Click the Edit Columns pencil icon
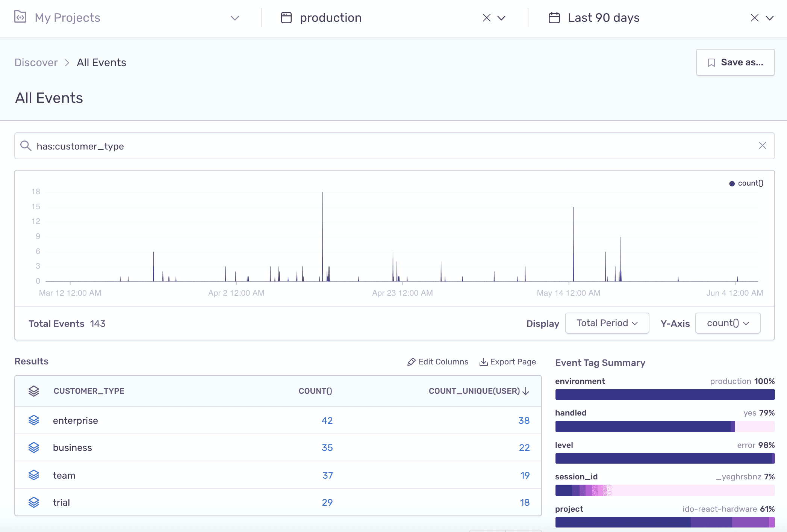This screenshot has width=787, height=532. [412, 361]
